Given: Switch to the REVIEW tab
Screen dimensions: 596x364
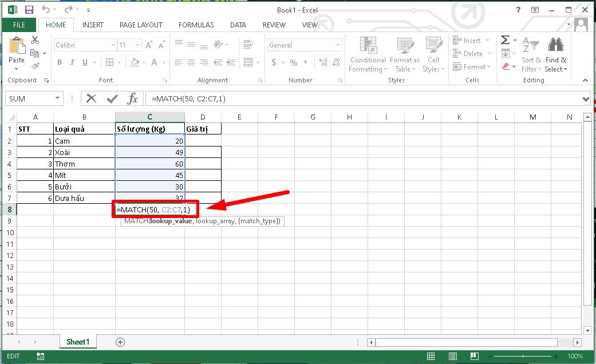Looking at the screenshot, I should click(274, 25).
